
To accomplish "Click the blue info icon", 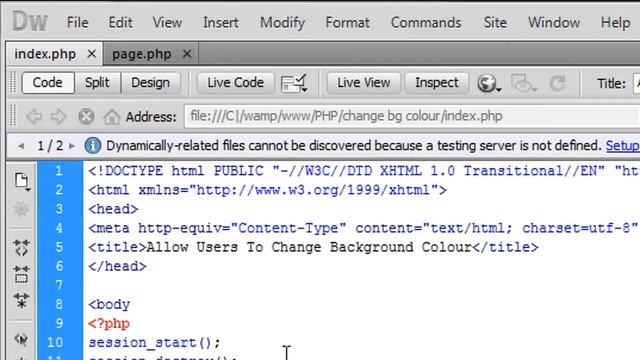I will (x=93, y=146).
